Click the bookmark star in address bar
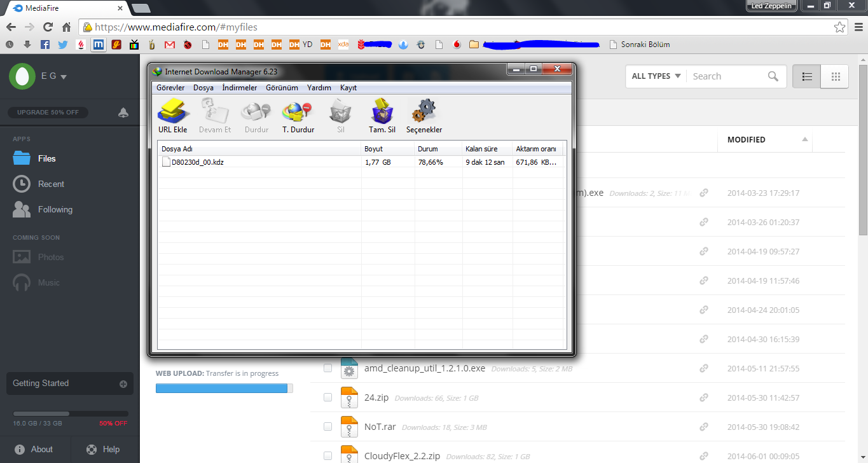The width and height of the screenshot is (868, 463). click(840, 27)
